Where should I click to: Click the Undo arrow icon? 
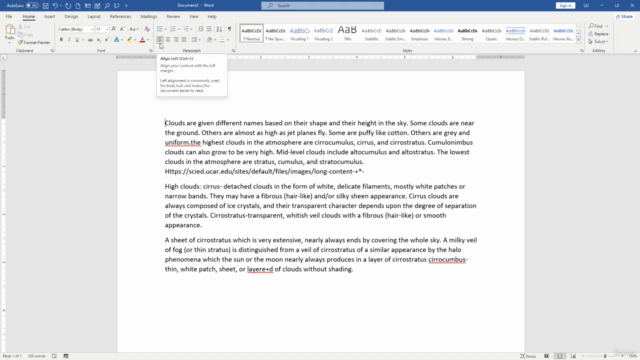[x=56, y=6]
